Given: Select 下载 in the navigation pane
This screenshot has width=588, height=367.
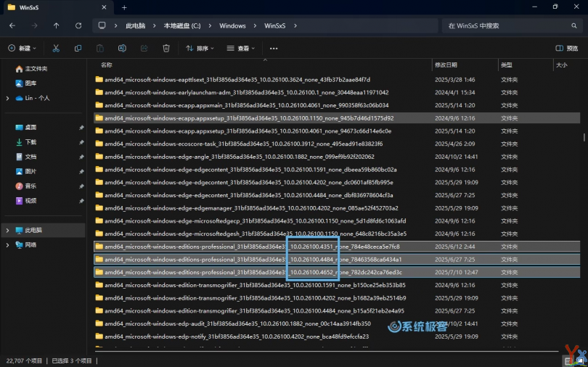Looking at the screenshot, I should point(31,142).
